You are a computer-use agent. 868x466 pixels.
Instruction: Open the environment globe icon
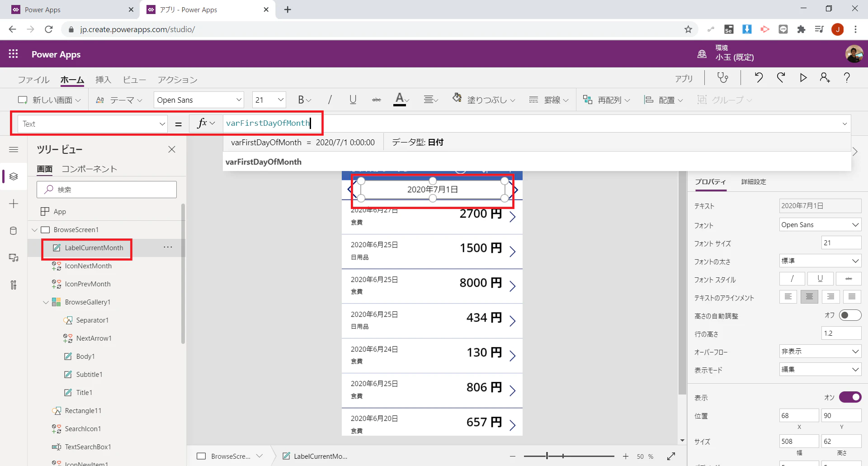point(702,54)
